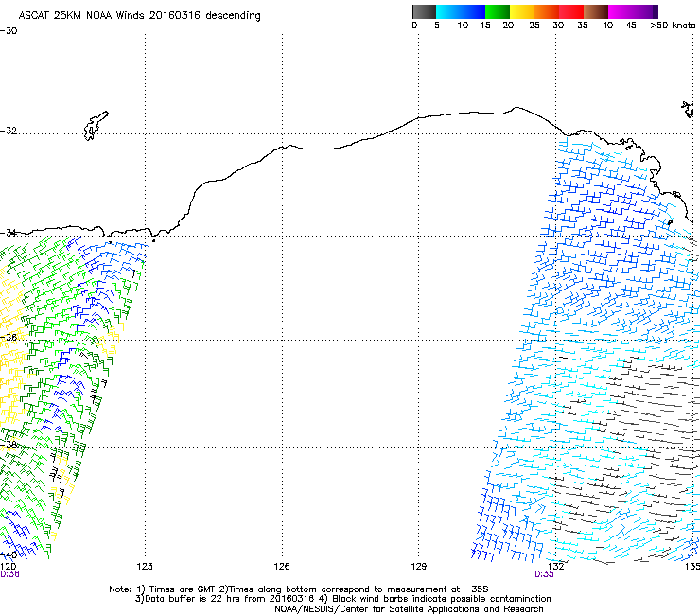The image size is (700, 615).
Task: Click the '25' label under the color legend
Action: tap(534, 26)
